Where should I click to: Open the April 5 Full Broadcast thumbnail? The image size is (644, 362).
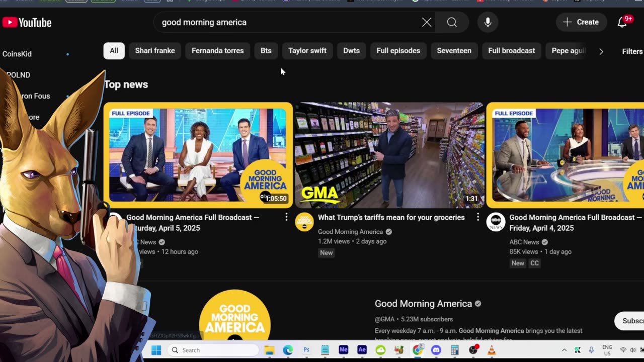(x=198, y=155)
